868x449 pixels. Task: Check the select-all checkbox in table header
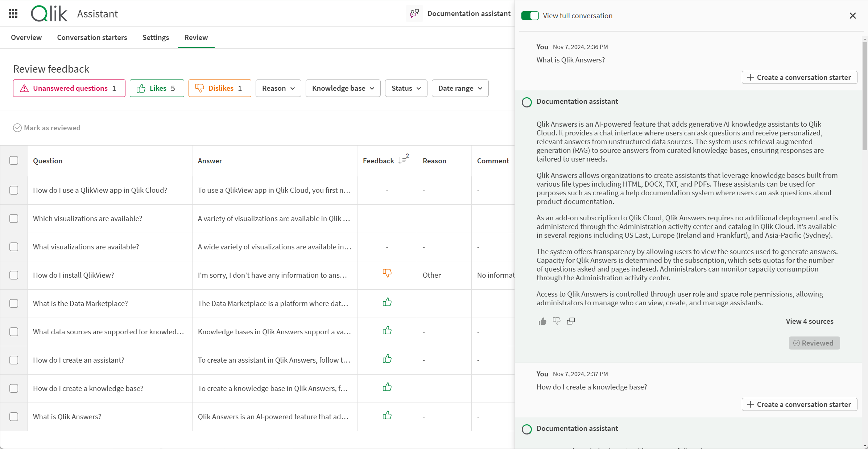pos(14,161)
